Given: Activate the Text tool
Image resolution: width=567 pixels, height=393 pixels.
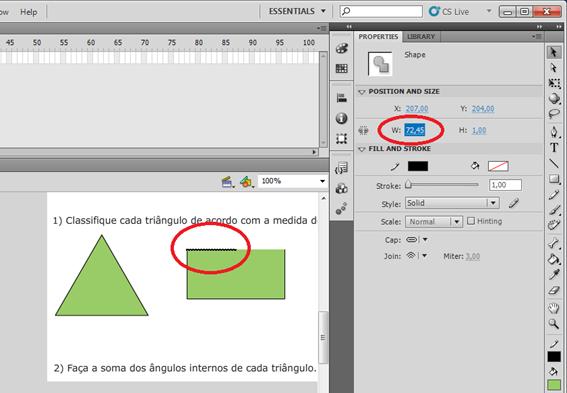Looking at the screenshot, I should (554, 148).
